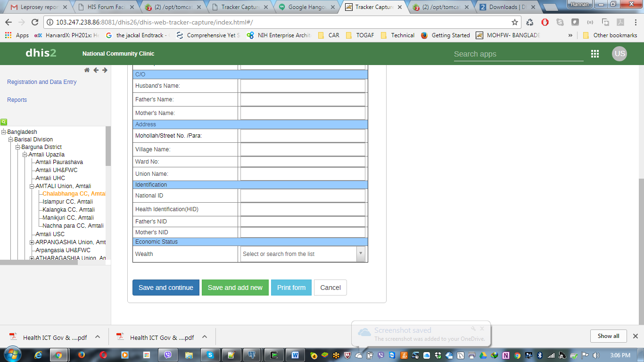Open the Wealth dropdown list
This screenshot has height=362, width=644.
[361, 254]
